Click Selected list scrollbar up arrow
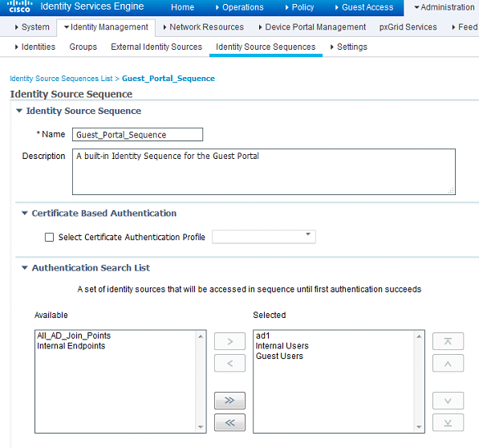 click(419, 336)
